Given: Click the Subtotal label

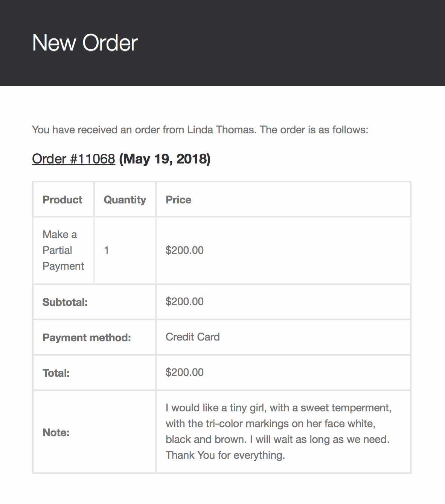Looking at the screenshot, I should (x=65, y=302).
